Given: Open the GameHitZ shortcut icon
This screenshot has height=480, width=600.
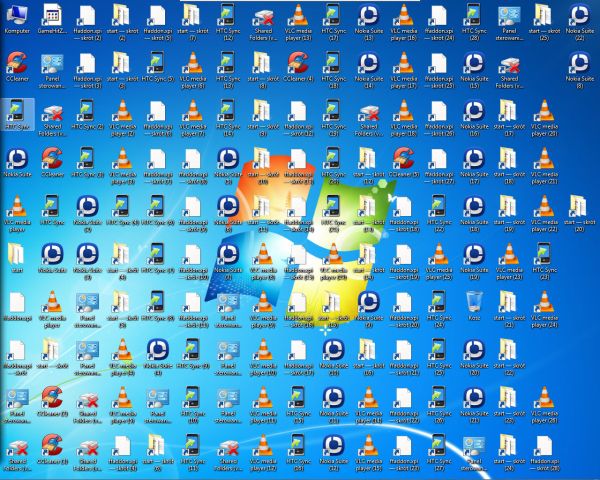Looking at the screenshot, I should (x=52, y=20).
